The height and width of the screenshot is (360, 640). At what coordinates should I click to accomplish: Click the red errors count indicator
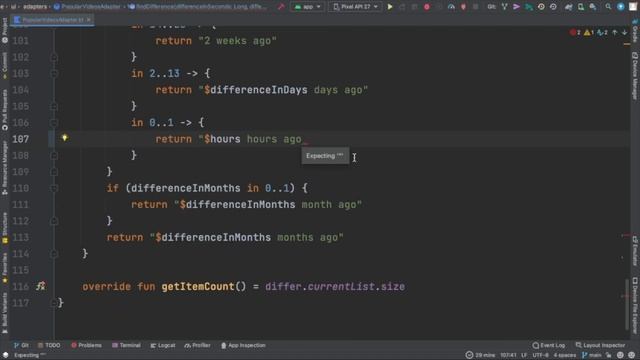pos(575,32)
